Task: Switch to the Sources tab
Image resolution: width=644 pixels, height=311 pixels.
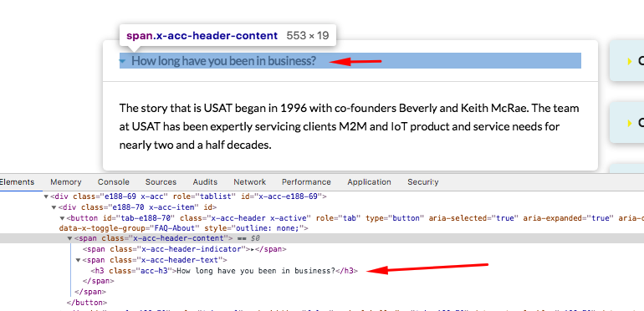Action: pyautogui.click(x=161, y=181)
